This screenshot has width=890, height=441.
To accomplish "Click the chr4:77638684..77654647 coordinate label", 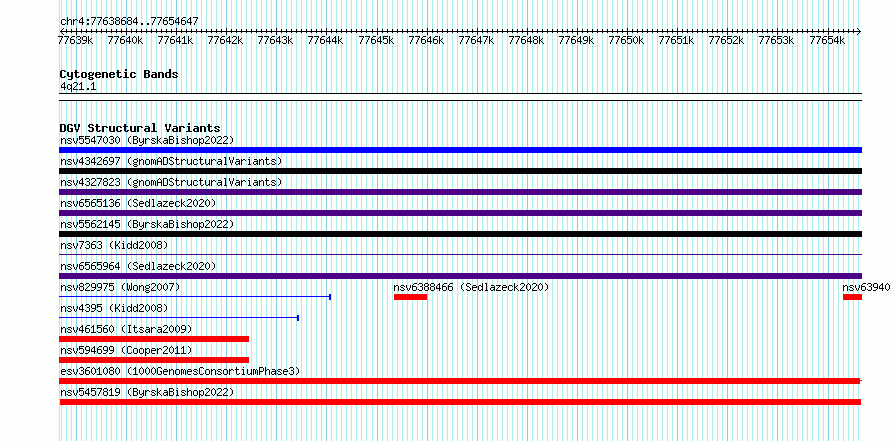I will point(129,21).
